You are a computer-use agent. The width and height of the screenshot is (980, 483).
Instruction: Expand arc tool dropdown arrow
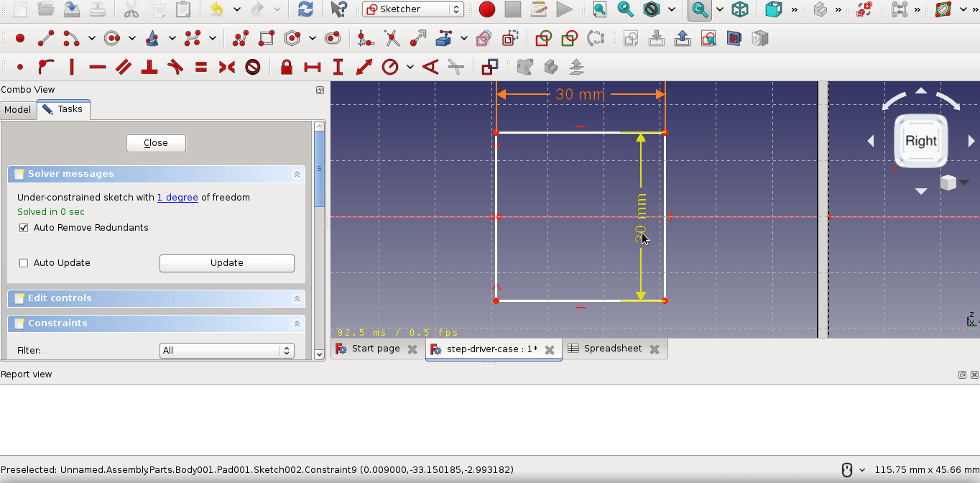(91, 38)
